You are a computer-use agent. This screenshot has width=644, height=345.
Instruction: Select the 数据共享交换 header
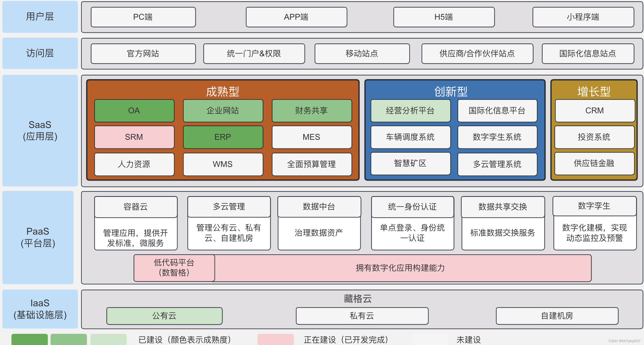[503, 207]
